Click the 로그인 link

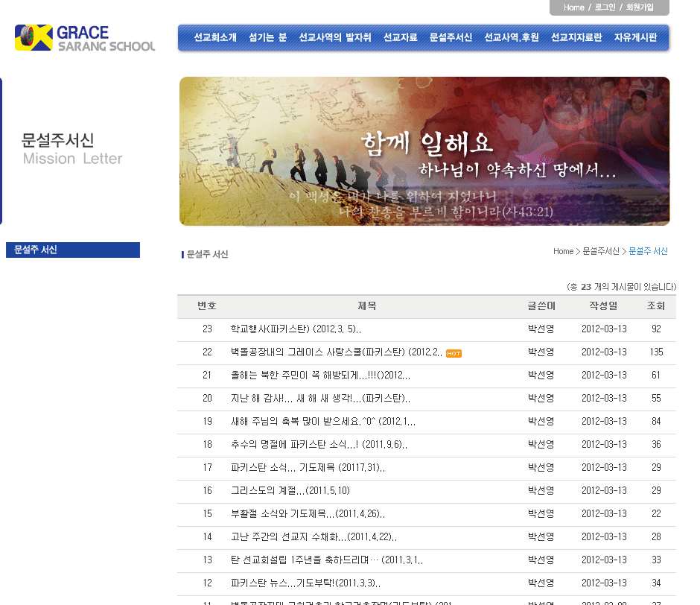coord(605,7)
